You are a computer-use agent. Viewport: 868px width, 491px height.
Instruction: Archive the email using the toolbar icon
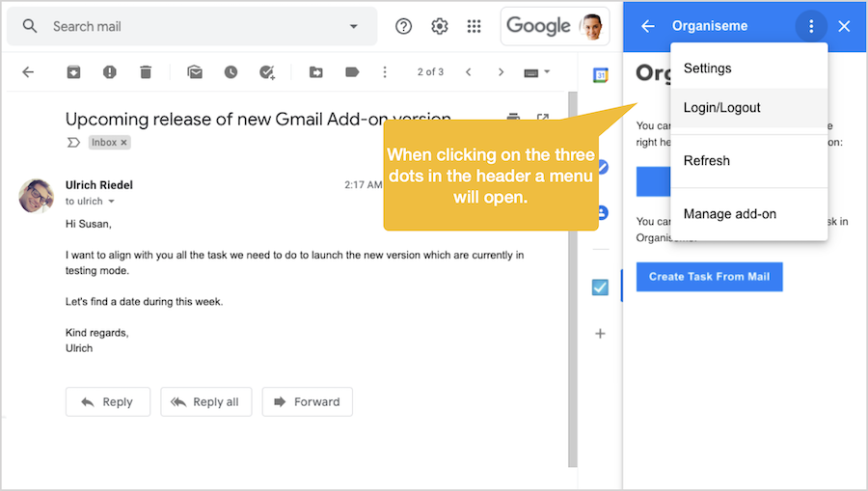[73, 72]
